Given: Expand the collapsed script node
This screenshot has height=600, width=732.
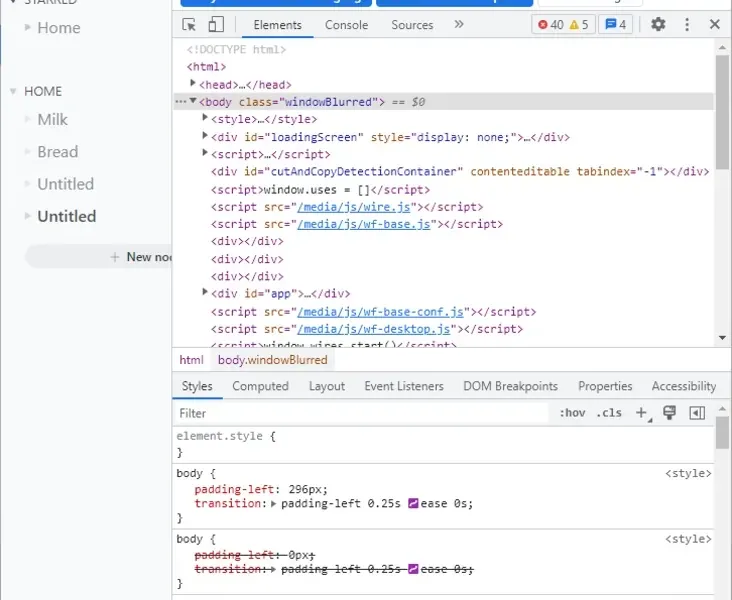Looking at the screenshot, I should point(204,153).
